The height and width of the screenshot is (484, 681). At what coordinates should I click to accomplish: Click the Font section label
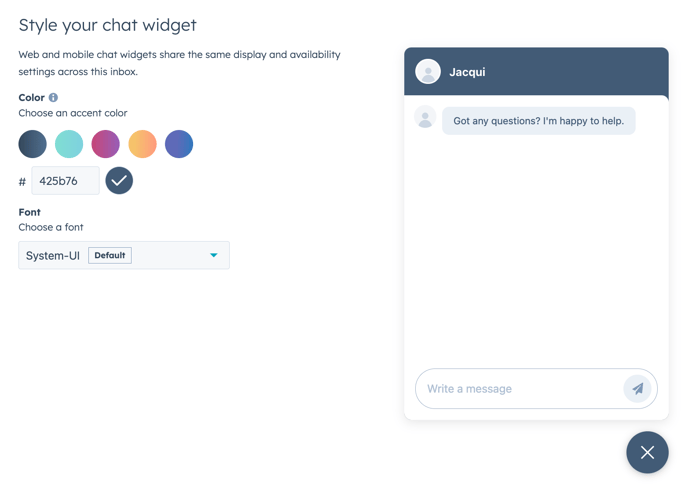tap(30, 212)
